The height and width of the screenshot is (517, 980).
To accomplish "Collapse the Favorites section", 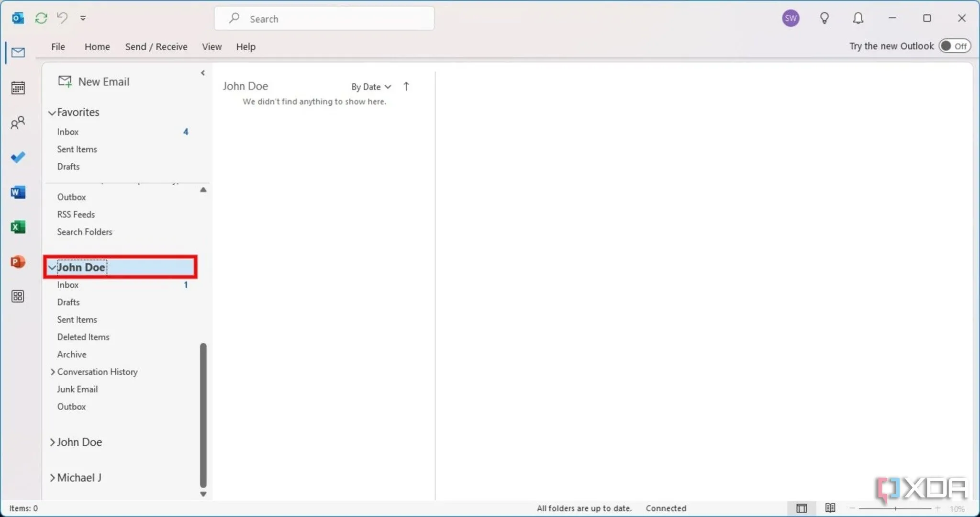I will pyautogui.click(x=52, y=113).
